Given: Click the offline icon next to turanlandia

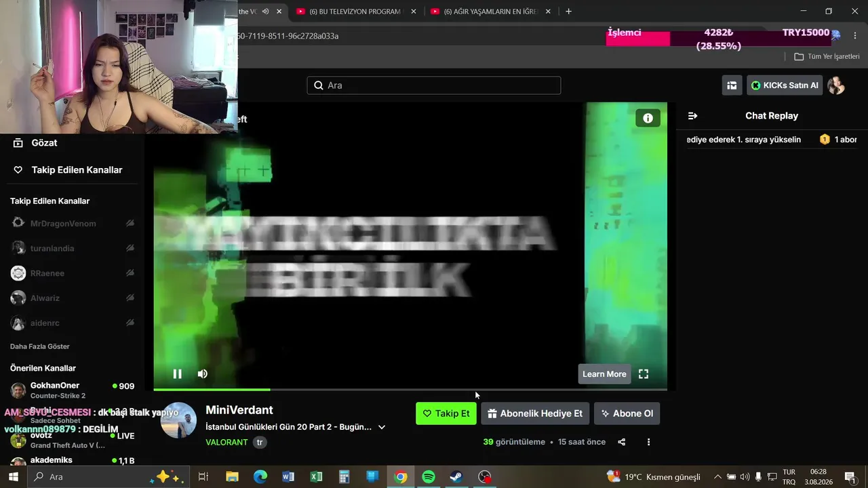Looking at the screenshot, I should tap(130, 248).
